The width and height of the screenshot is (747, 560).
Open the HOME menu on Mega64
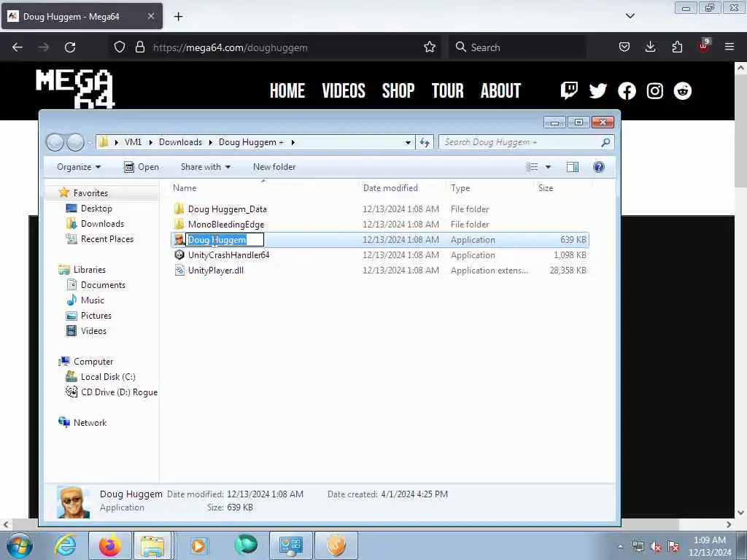(x=287, y=90)
